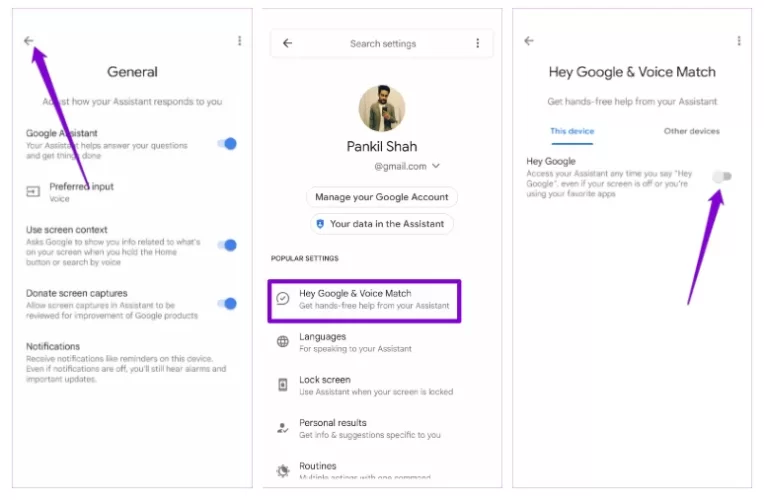
Task: Tap the Personal results person icon
Action: 283,427
